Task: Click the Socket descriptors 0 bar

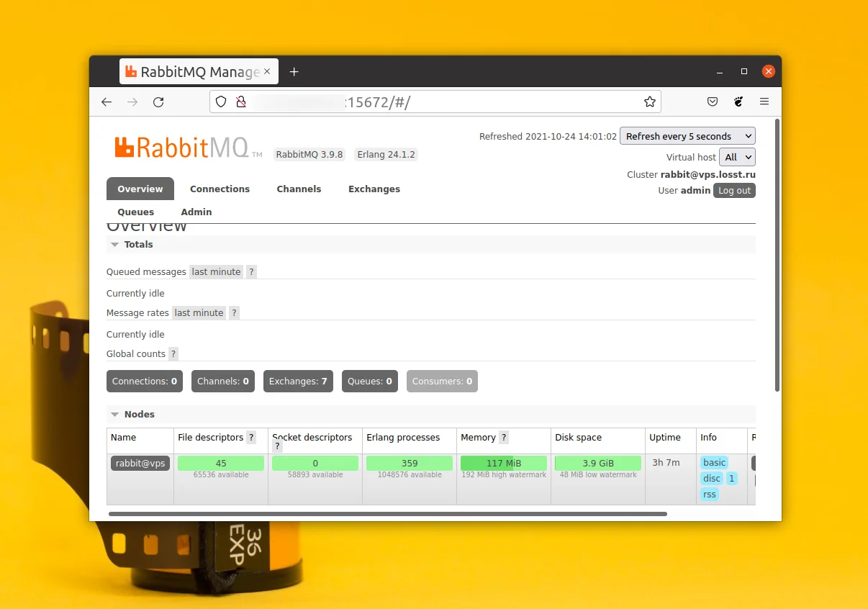Action: tap(315, 463)
